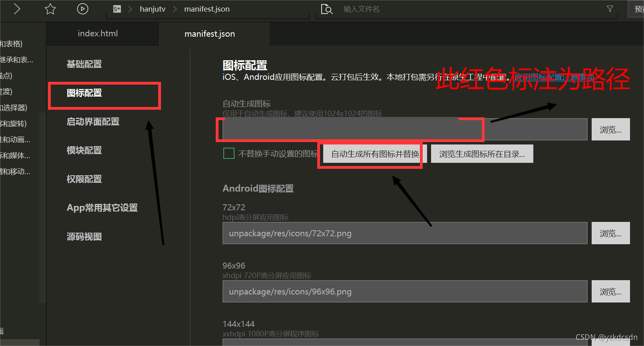Click the filter funnel icon

click(x=610, y=9)
